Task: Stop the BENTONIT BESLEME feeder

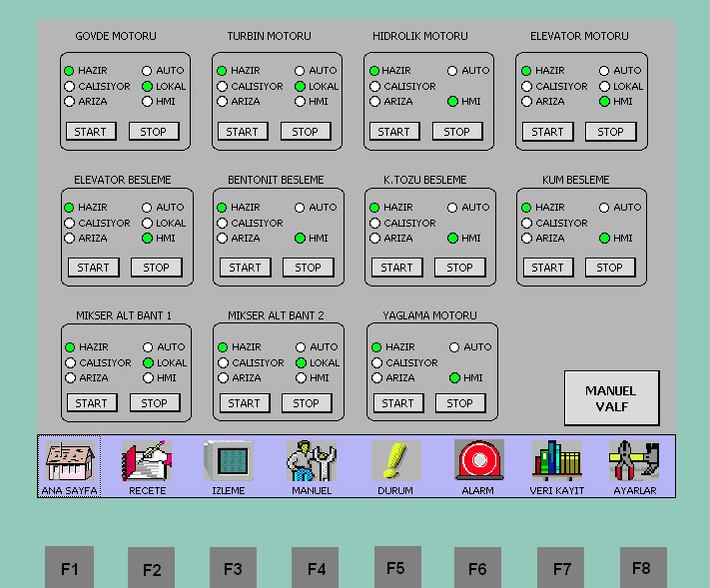Action: click(309, 268)
